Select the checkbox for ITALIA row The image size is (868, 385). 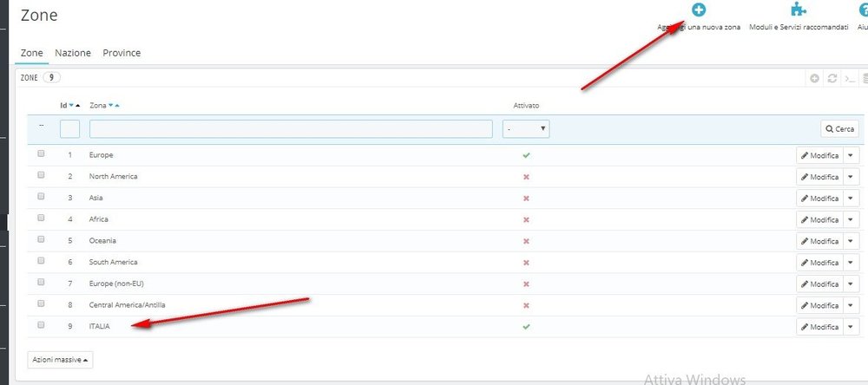point(41,325)
